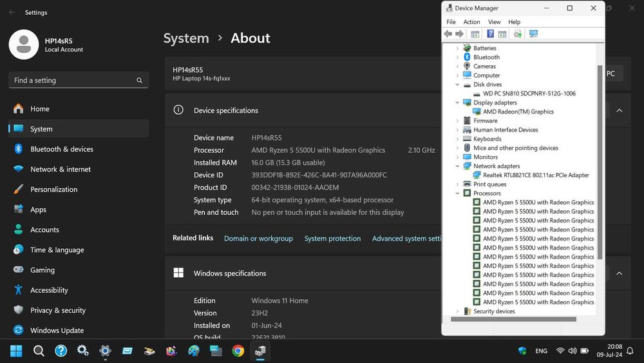Screen dimensions: 644x363
Task: Select Accounts in Settings sidebar
Action: click(x=79, y=230)
